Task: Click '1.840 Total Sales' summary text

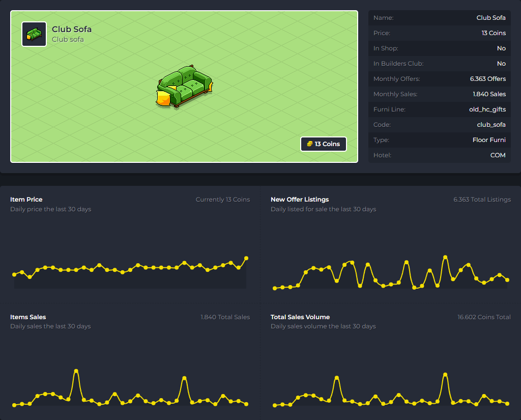Action: (x=225, y=317)
